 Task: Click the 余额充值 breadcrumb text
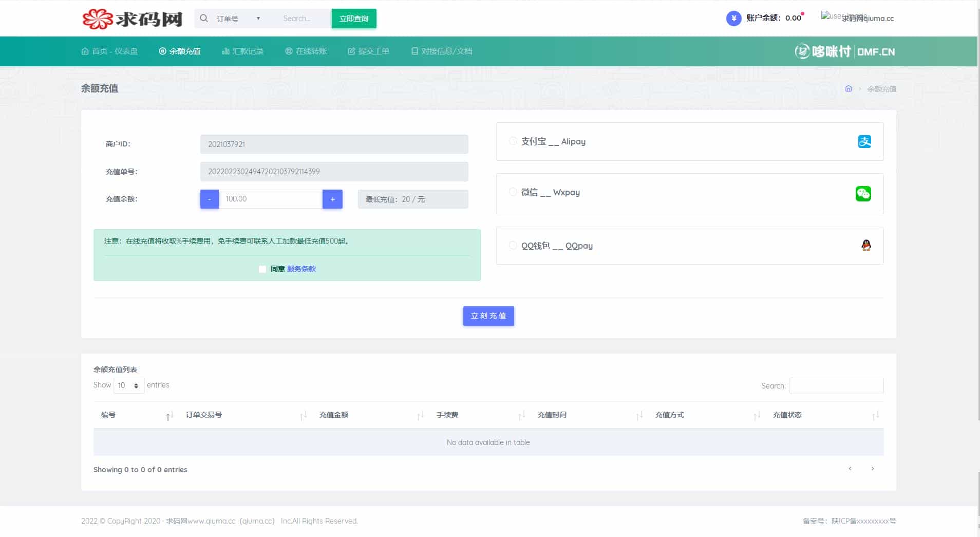coord(881,89)
